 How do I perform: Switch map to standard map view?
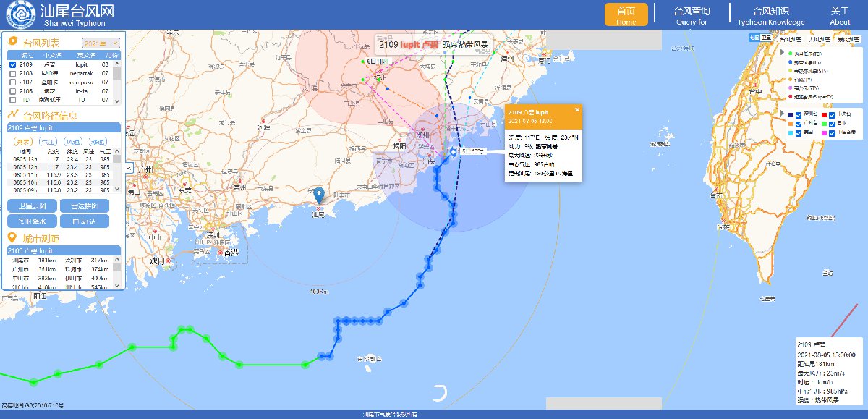[x=754, y=38]
